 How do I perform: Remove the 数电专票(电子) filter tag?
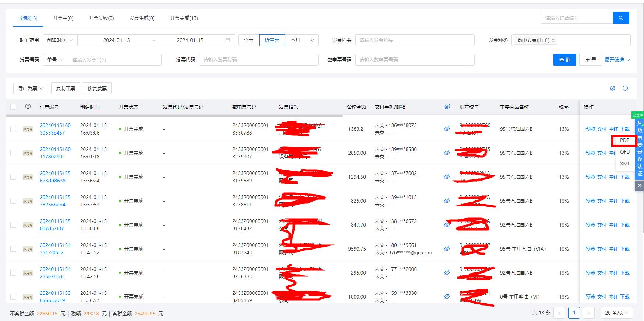point(553,41)
